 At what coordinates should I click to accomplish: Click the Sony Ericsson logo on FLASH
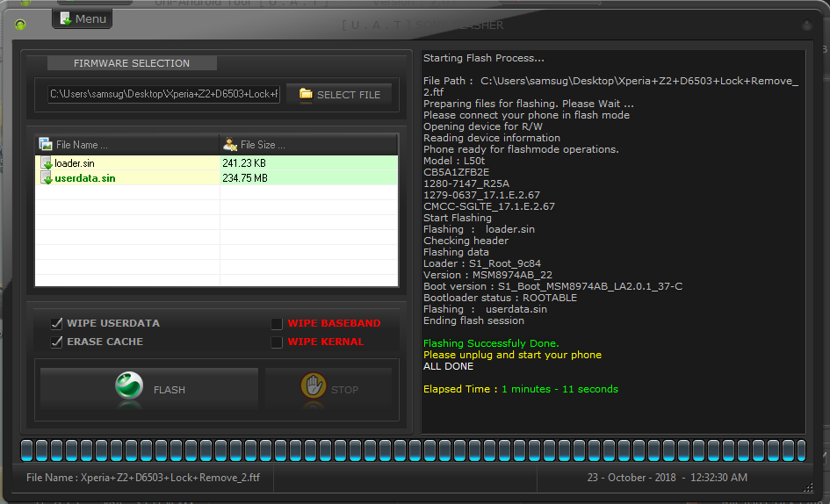(x=129, y=385)
